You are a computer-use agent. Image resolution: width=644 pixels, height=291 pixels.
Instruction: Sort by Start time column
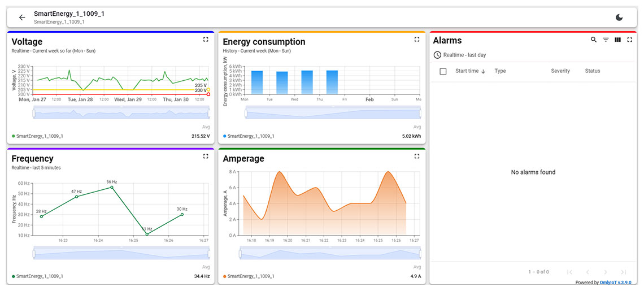pos(467,71)
